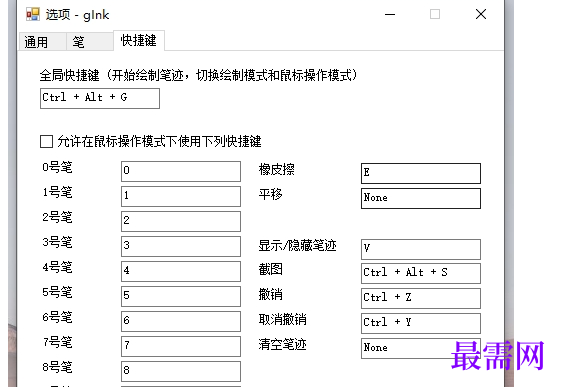Switch to the 通用 tab
This screenshot has width=563, height=387.
42,42
